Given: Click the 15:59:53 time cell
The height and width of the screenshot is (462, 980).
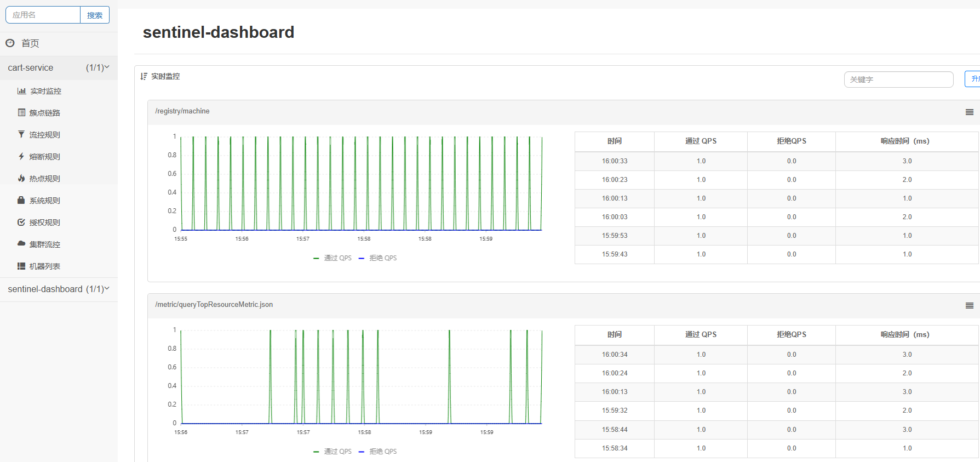Looking at the screenshot, I should [615, 236].
